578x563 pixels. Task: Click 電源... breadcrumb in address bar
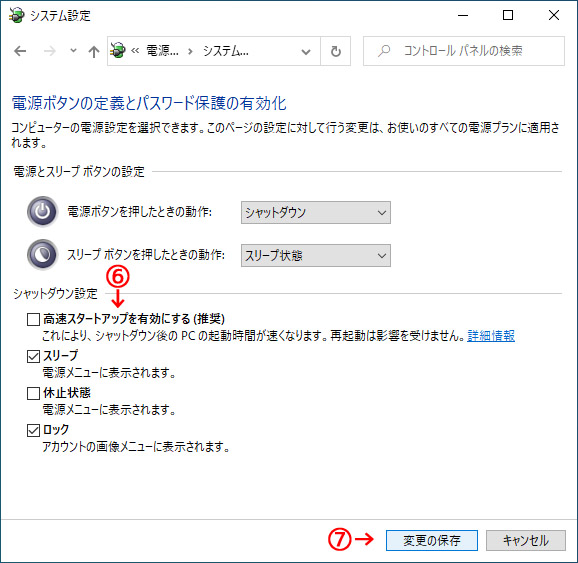coord(162,51)
